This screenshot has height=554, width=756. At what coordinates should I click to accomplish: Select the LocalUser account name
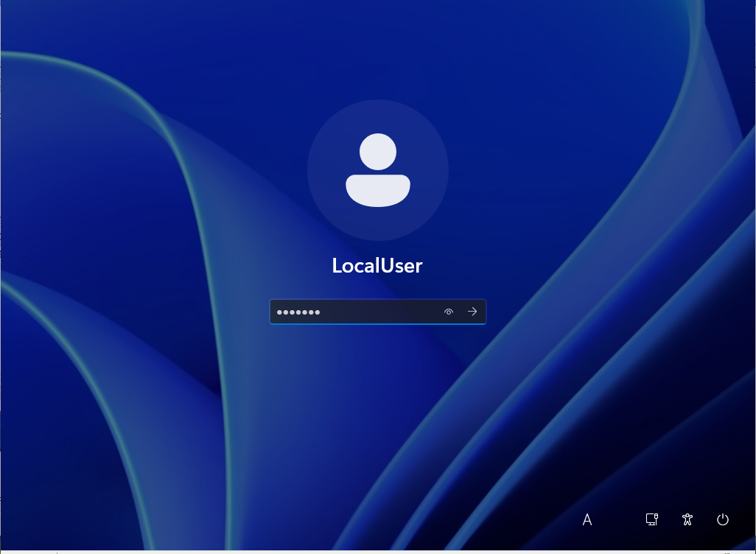(377, 266)
